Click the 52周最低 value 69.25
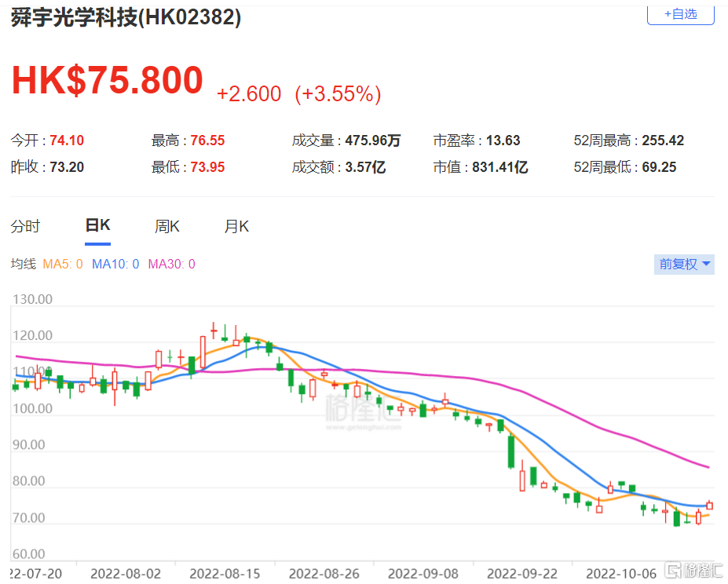Viewport: 728px width, 584px height. click(x=660, y=167)
